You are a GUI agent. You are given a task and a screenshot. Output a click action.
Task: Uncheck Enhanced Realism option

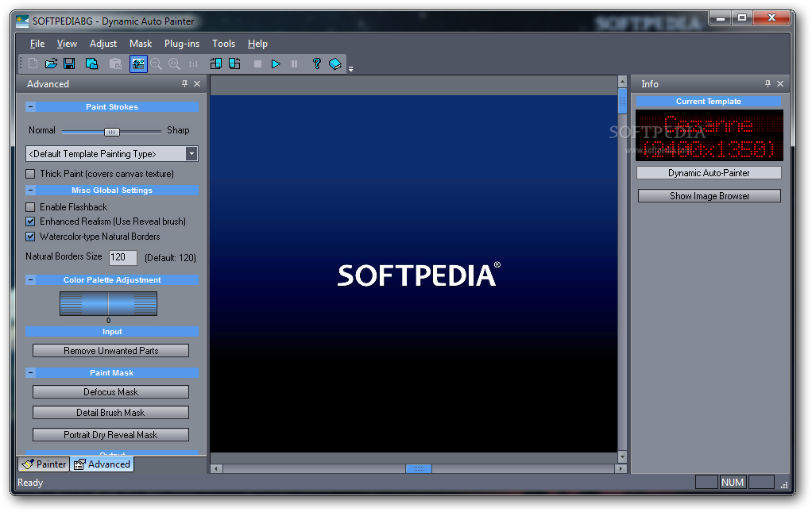tap(30, 221)
